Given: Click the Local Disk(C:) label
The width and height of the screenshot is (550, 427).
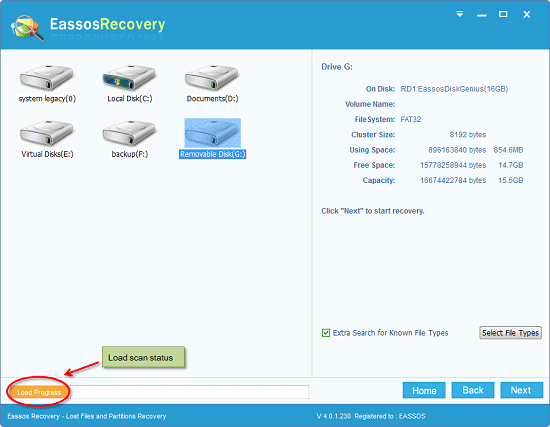Looking at the screenshot, I should tap(129, 99).
